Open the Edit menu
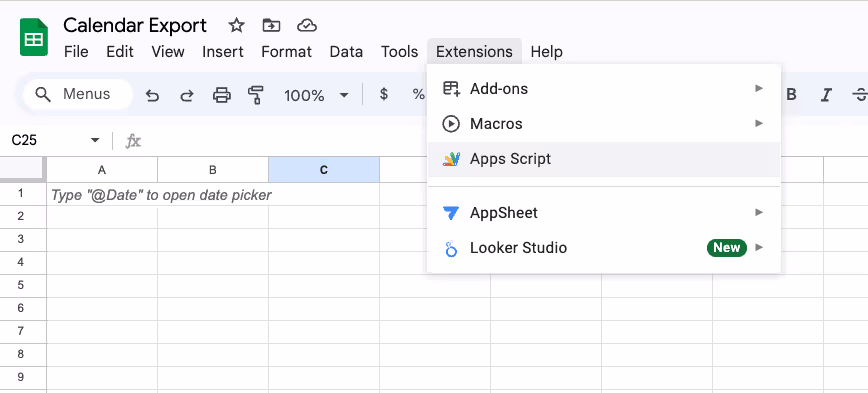The width and height of the screenshot is (868, 393). tap(120, 52)
